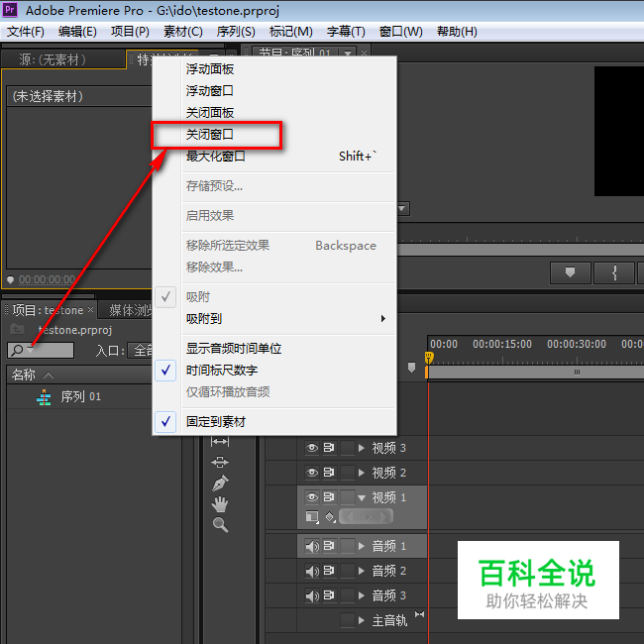
Task: Open the show keyframes icon under 视频 1
Action: pyautogui.click(x=330, y=516)
